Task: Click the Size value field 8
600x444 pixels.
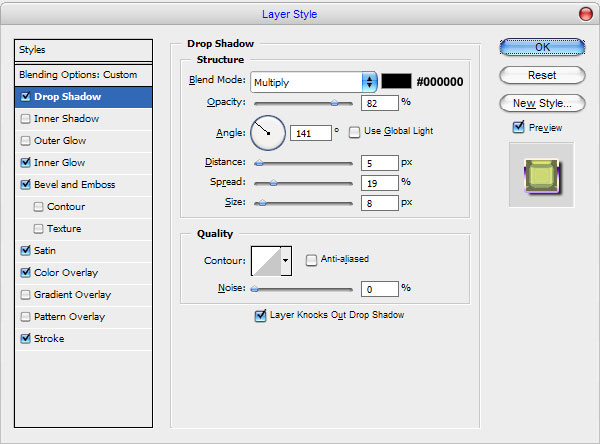Action: tap(380, 203)
